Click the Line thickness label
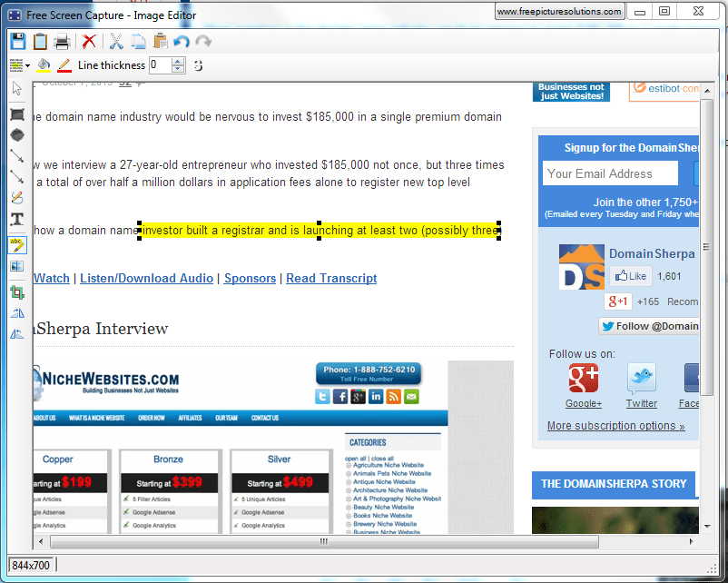Image resolution: width=728 pixels, height=583 pixels. coord(112,65)
